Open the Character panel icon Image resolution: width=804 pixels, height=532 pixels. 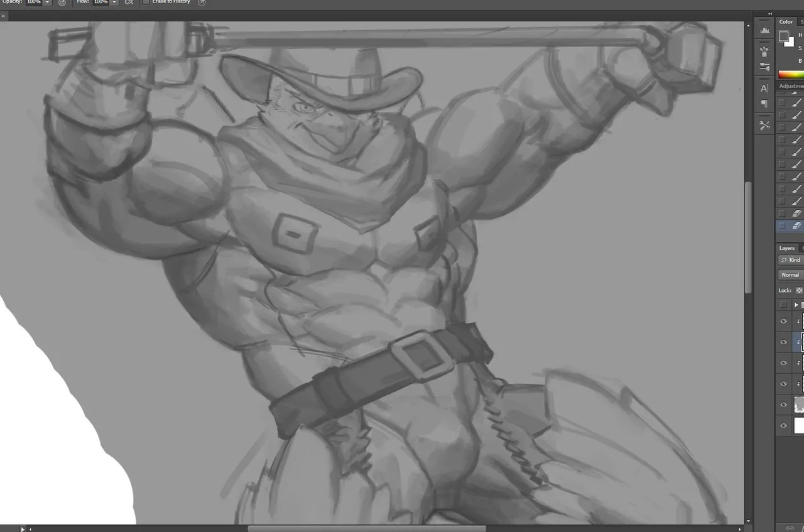[x=764, y=89]
